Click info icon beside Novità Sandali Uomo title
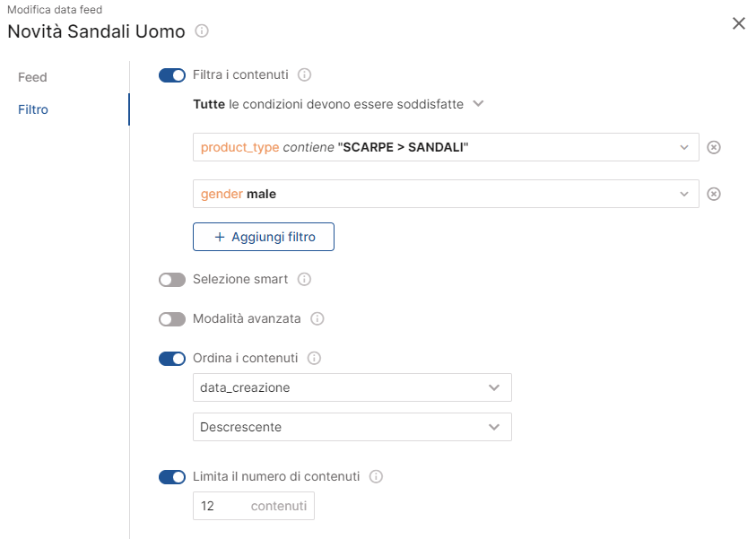 click(202, 31)
